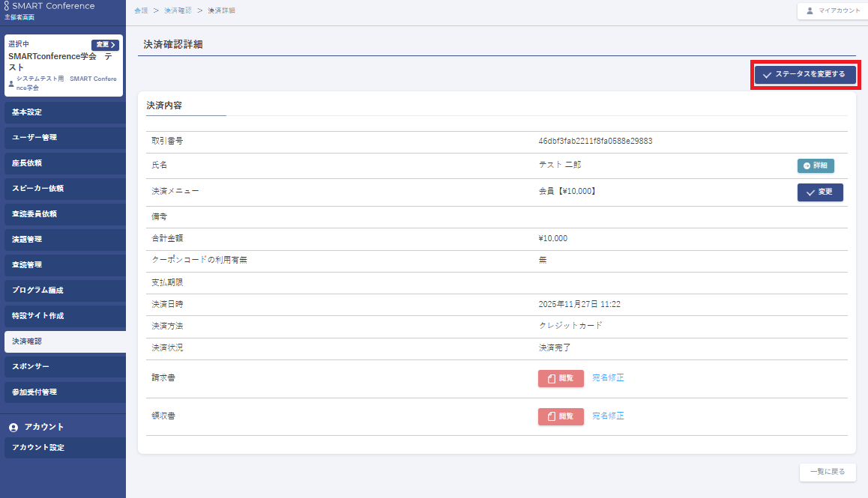
Task: Open プログラム編成 from the sidebar
Action: 63,291
